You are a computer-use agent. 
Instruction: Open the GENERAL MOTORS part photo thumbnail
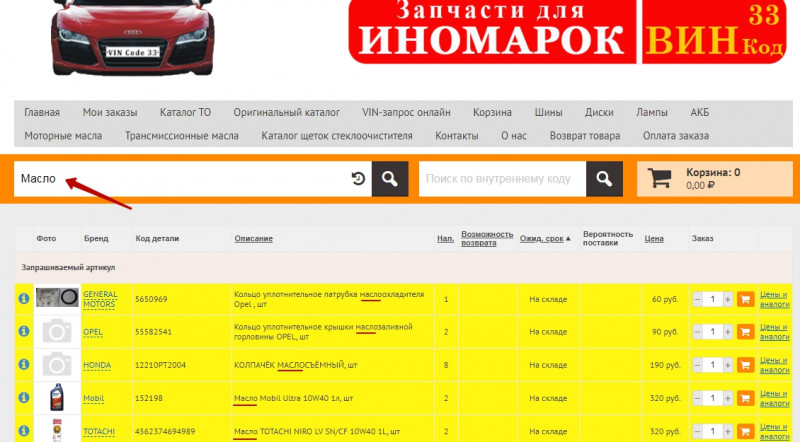click(x=57, y=297)
